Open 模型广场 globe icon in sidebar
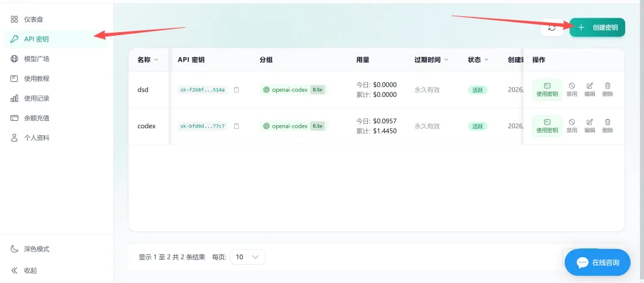This screenshot has height=283, width=644. click(x=14, y=58)
